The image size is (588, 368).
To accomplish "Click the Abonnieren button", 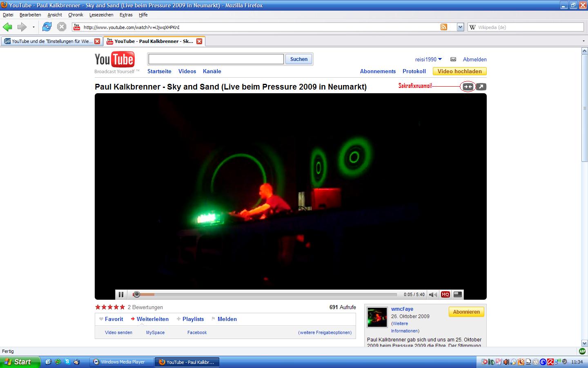I will 466,312.
